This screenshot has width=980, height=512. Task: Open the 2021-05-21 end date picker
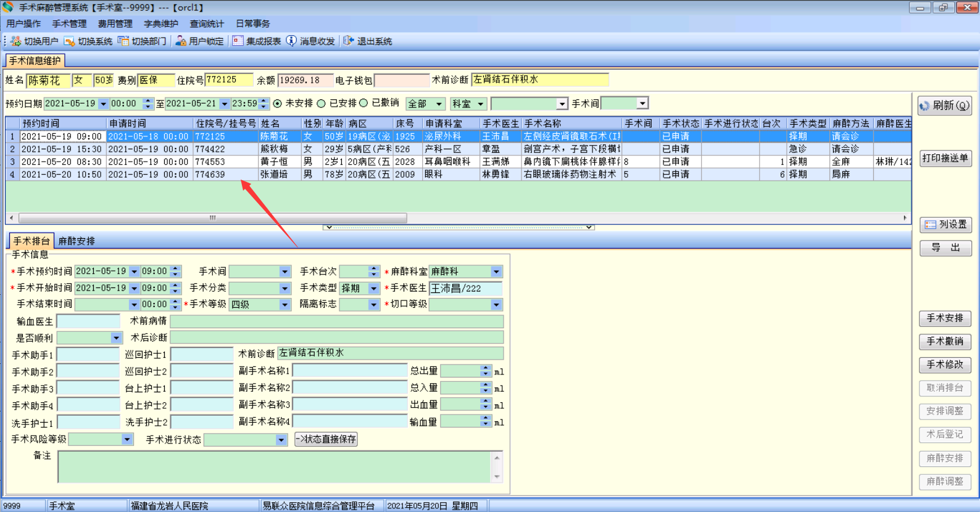tap(225, 104)
